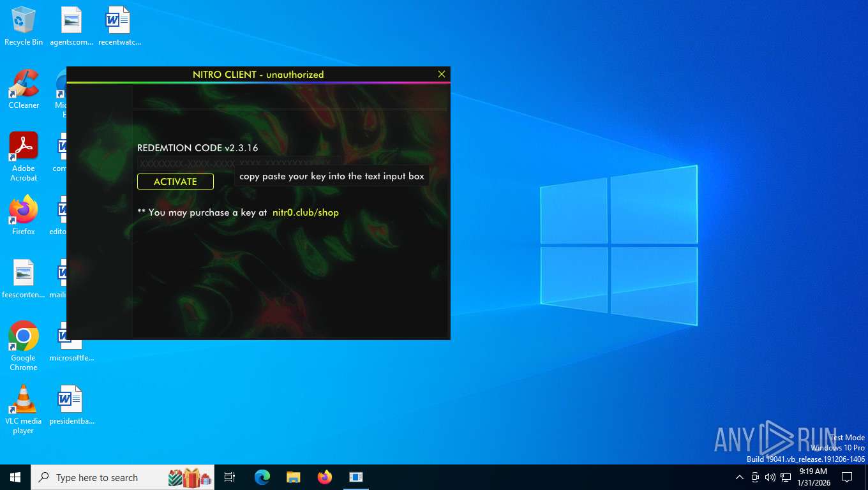Image resolution: width=868 pixels, height=490 pixels.
Task: Open the nitr0.club/shop link
Action: pos(306,212)
